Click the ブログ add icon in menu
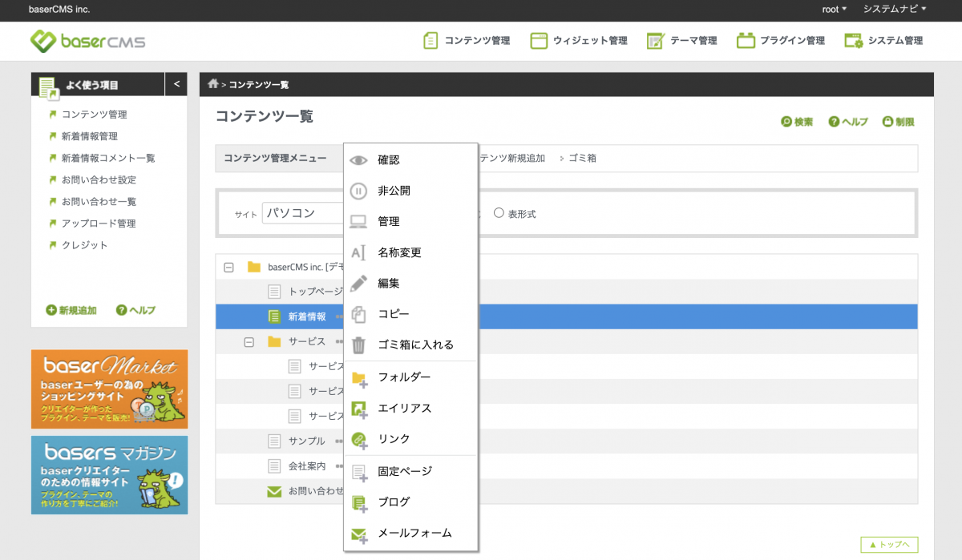 pos(358,502)
